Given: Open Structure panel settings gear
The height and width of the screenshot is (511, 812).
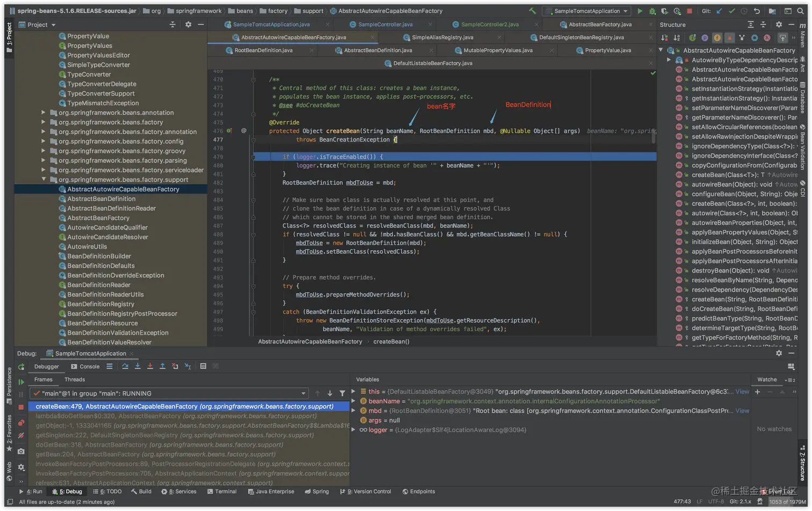Looking at the screenshot, I should (x=779, y=25).
